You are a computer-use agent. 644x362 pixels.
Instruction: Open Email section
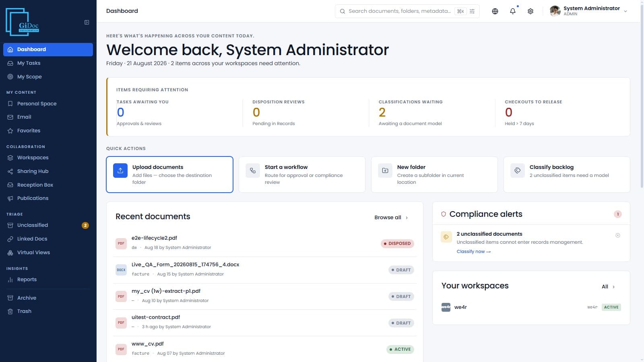pos(48,117)
